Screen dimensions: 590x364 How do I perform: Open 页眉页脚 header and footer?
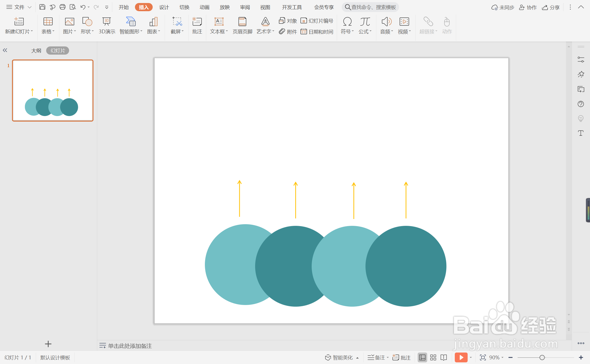tap(242, 26)
